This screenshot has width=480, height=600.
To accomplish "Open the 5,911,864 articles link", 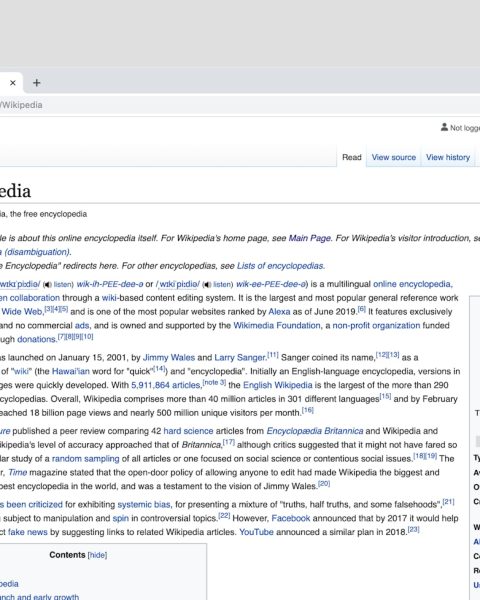I will (166, 385).
